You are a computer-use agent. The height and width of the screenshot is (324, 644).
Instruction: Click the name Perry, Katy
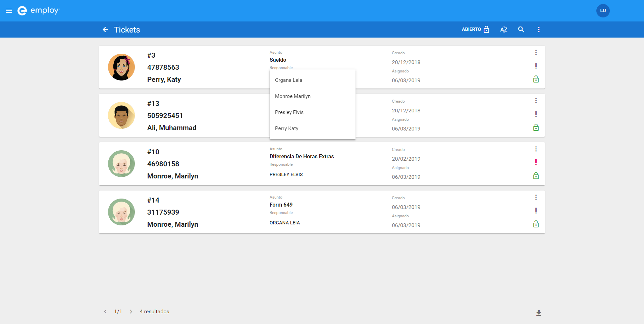coord(164,79)
